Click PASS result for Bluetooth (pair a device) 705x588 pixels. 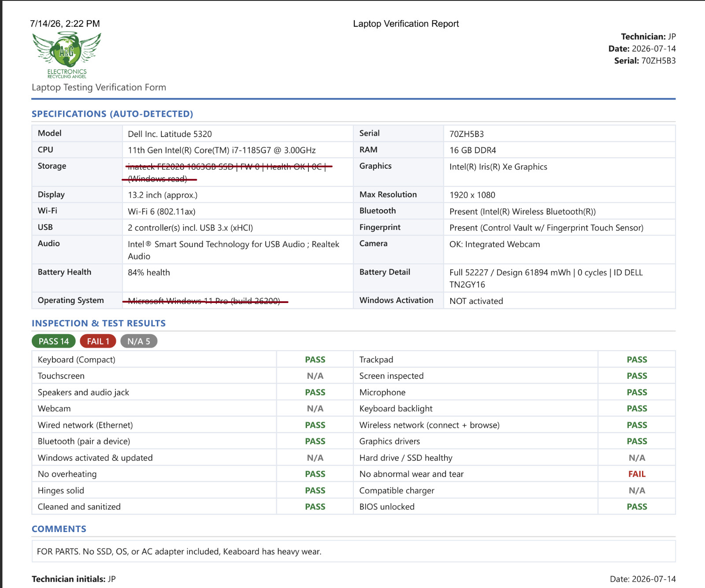click(315, 441)
